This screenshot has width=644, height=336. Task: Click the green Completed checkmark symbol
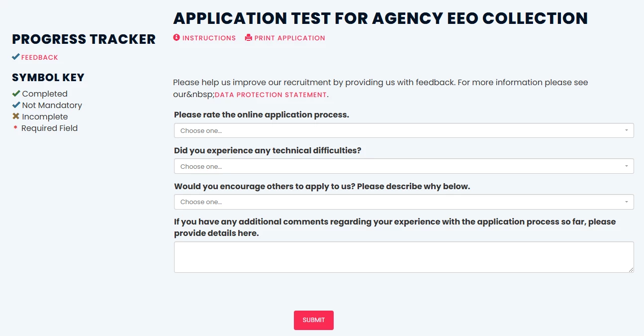click(16, 94)
